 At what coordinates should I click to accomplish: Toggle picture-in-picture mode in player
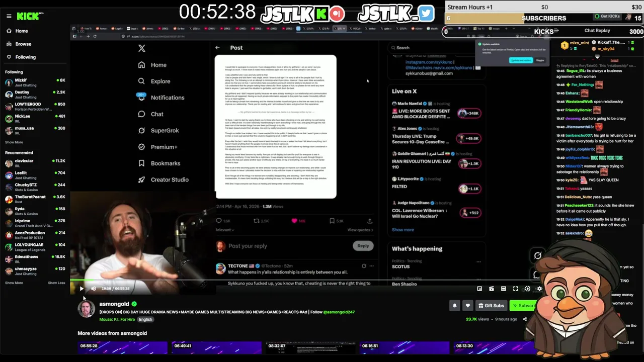(479, 289)
